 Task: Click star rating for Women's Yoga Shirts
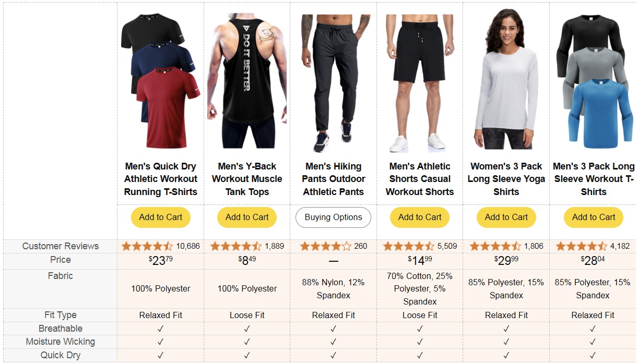(x=495, y=246)
